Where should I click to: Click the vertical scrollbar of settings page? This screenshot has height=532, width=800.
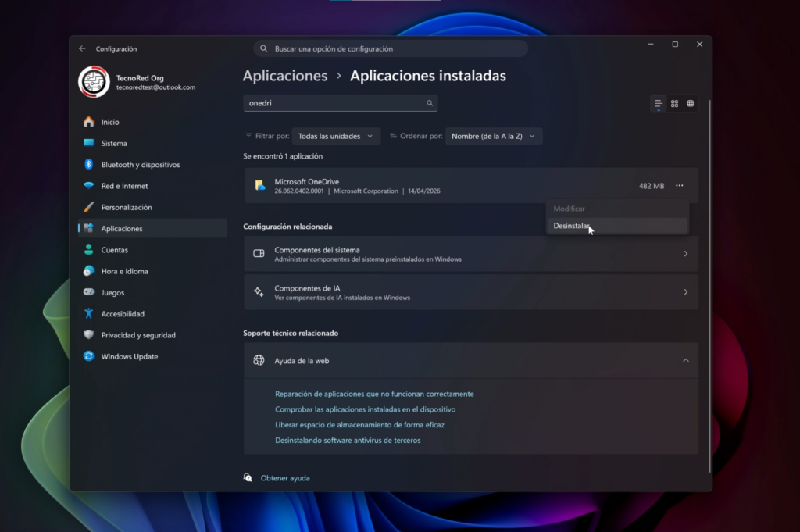[x=709, y=281]
